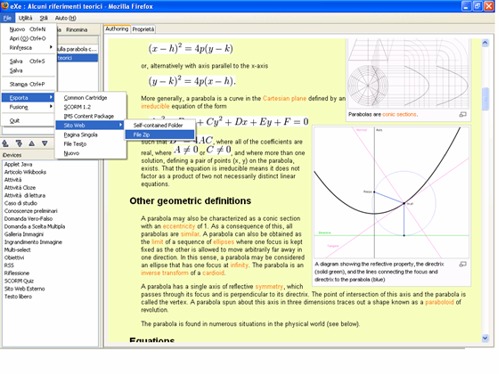
Task: Select Common Cartridge export option
Action: (x=91, y=98)
